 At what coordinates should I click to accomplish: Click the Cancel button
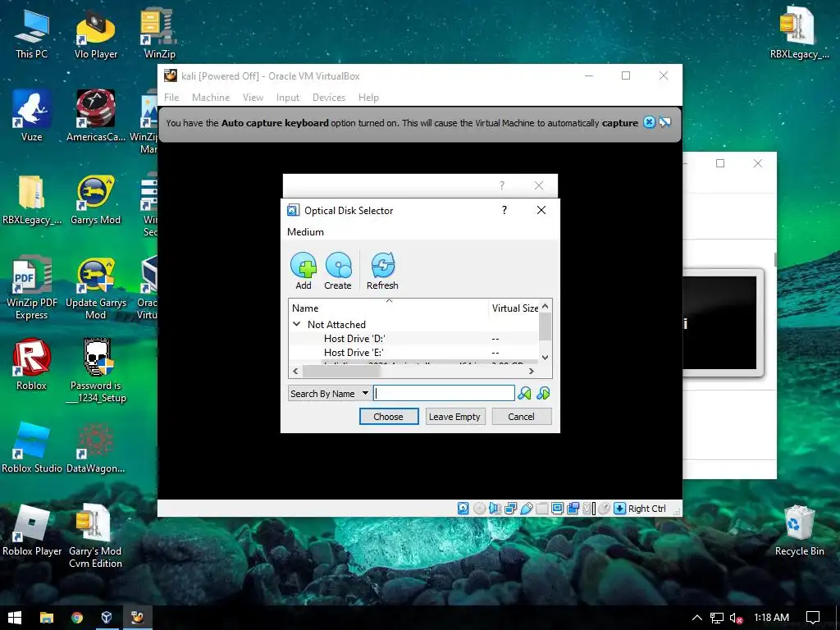click(521, 417)
